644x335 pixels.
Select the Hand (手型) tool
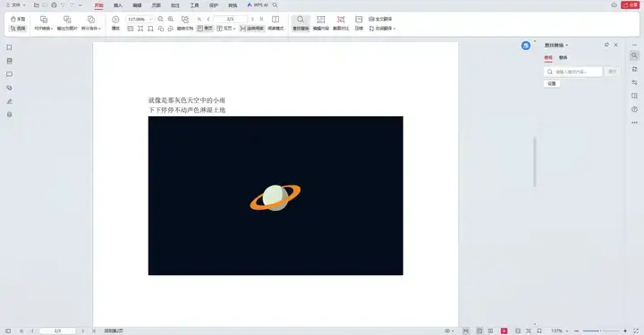(18, 19)
